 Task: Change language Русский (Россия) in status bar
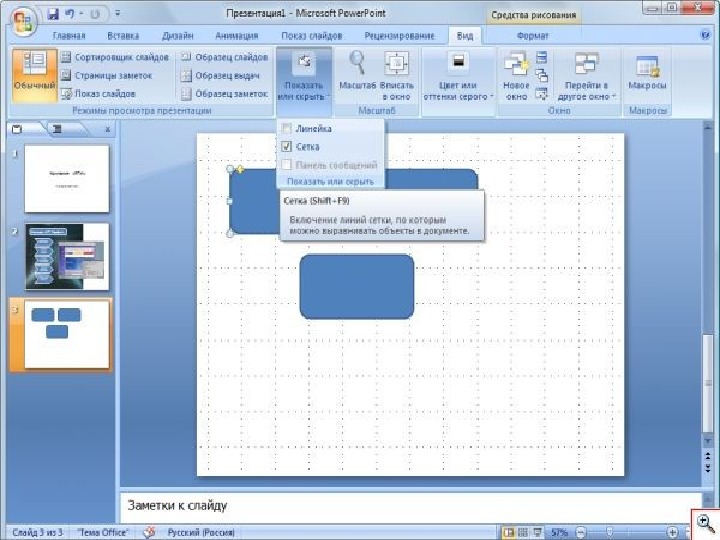(x=201, y=533)
